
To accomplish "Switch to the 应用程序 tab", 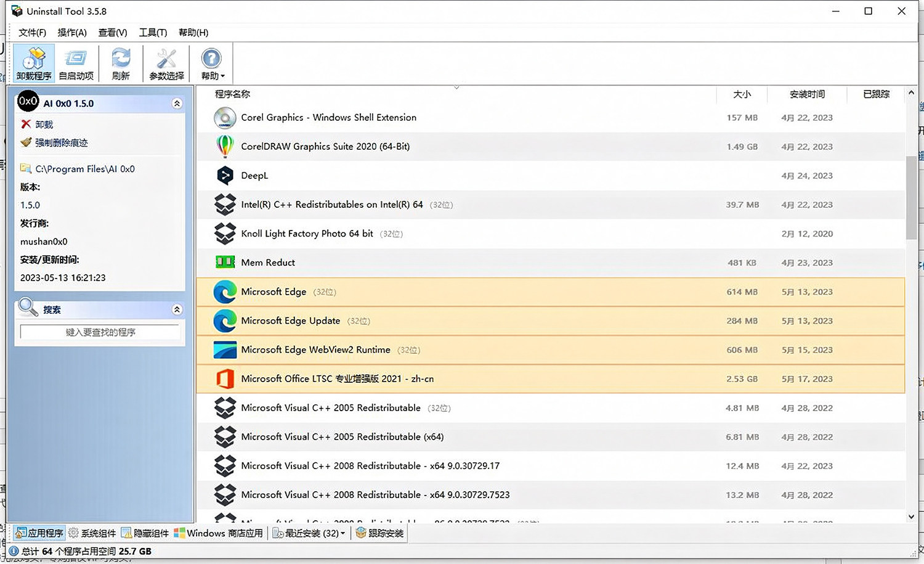I will click(x=39, y=533).
